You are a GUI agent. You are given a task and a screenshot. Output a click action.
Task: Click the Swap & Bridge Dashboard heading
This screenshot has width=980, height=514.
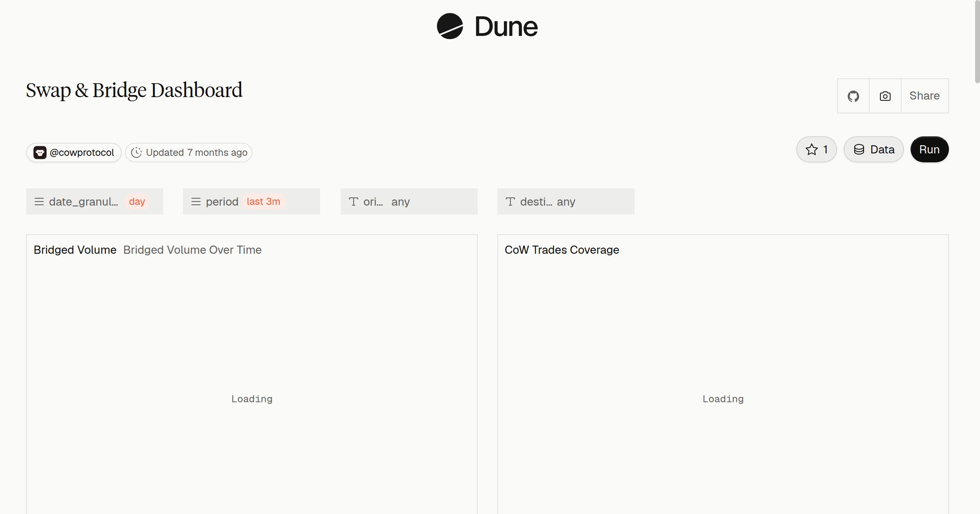coord(134,90)
